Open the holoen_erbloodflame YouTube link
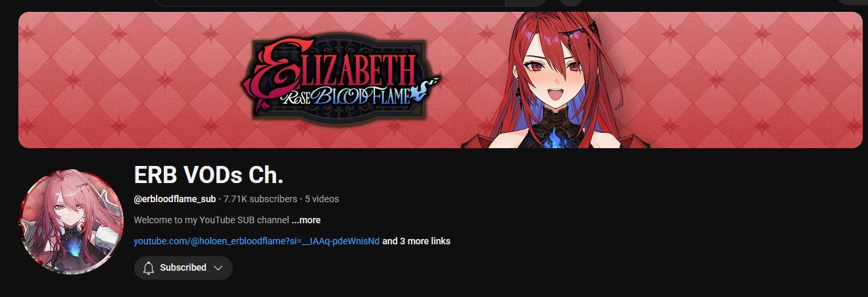 pyautogui.click(x=256, y=241)
